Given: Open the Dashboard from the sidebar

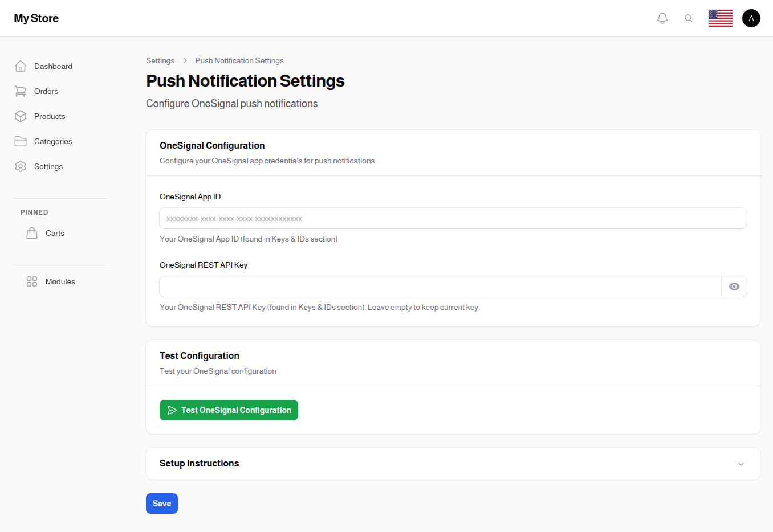Looking at the screenshot, I should tap(21, 66).
